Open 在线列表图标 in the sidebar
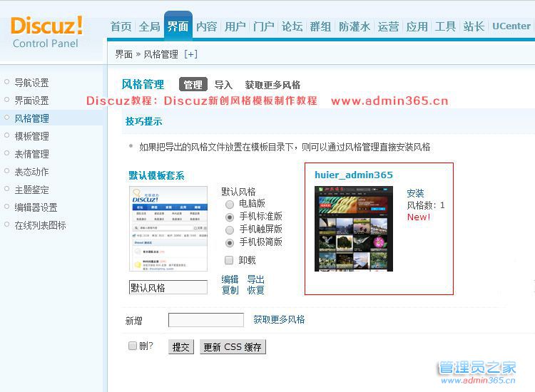Image resolution: width=535 pixels, height=392 pixels. point(40,225)
